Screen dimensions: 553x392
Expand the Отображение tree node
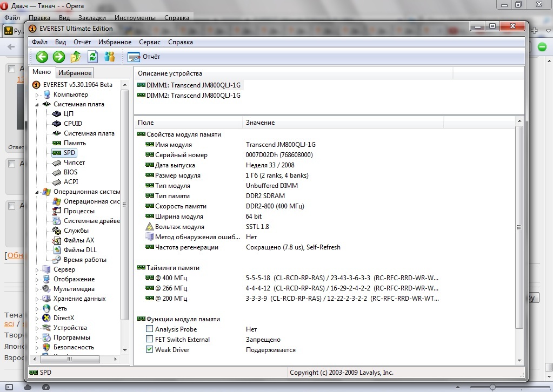(x=37, y=280)
